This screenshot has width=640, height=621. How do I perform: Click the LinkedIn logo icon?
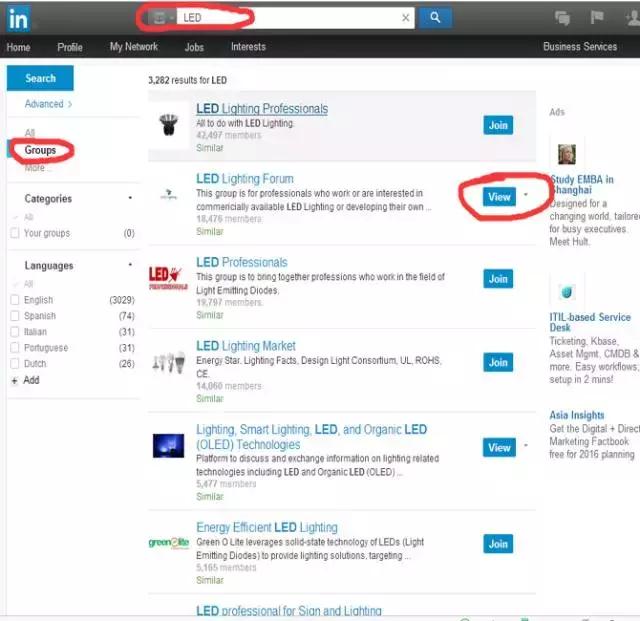tap(17, 17)
